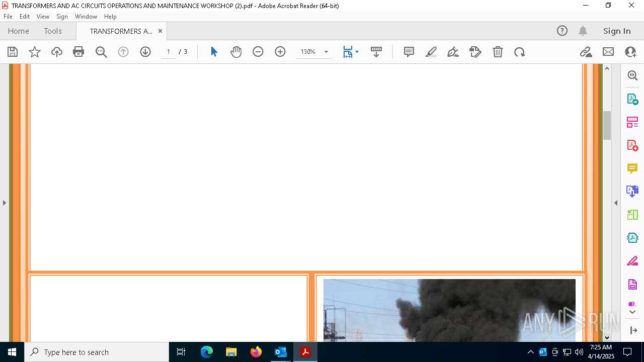Select the TRANSFORMERS A... document tab

[121, 31]
